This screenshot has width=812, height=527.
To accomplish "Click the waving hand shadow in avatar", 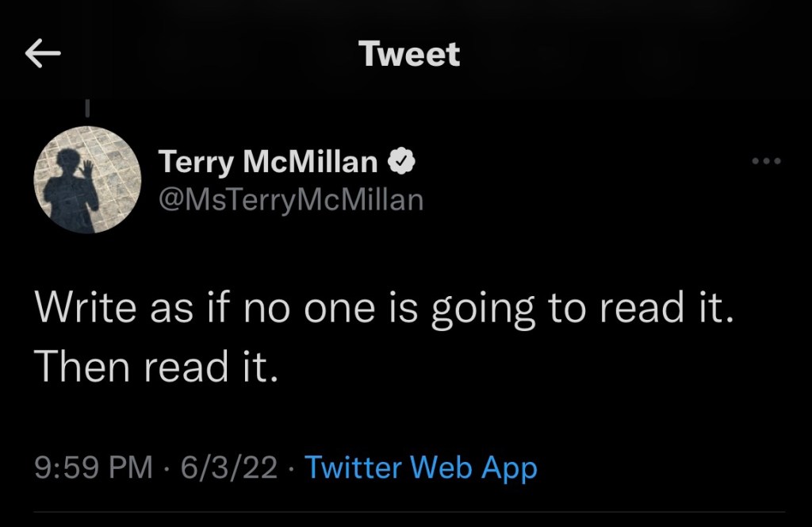I will pos(87,167).
